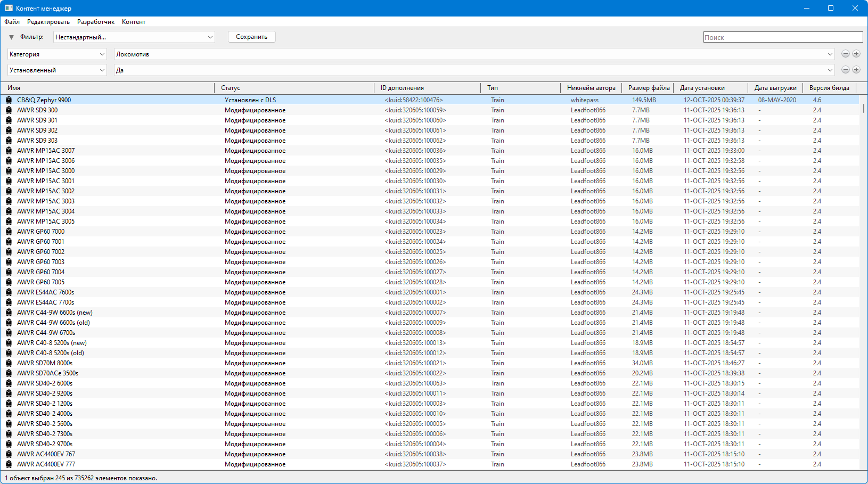Select the AWVR GP60 7003 row
Screen dimensions: 868x484
tap(429, 262)
